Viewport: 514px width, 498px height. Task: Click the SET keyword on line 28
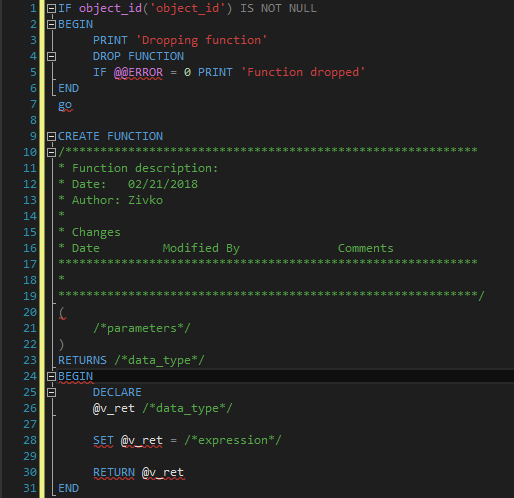click(103, 440)
